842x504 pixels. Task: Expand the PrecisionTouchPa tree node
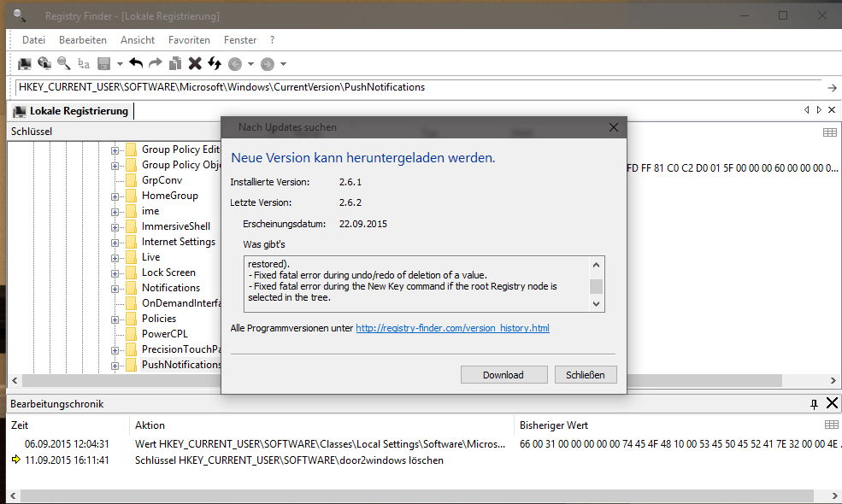click(x=115, y=350)
